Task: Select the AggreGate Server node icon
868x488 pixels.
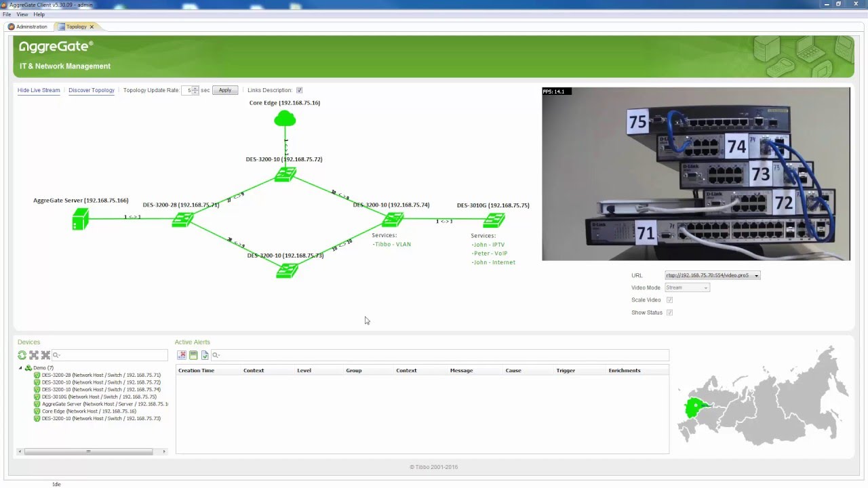Action: click(81, 219)
